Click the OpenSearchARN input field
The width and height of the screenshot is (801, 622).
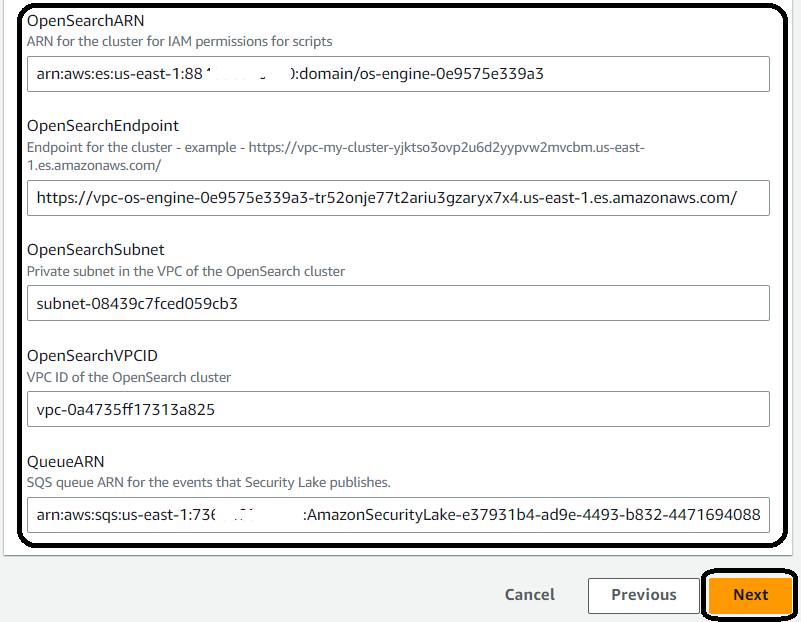click(x=398, y=74)
